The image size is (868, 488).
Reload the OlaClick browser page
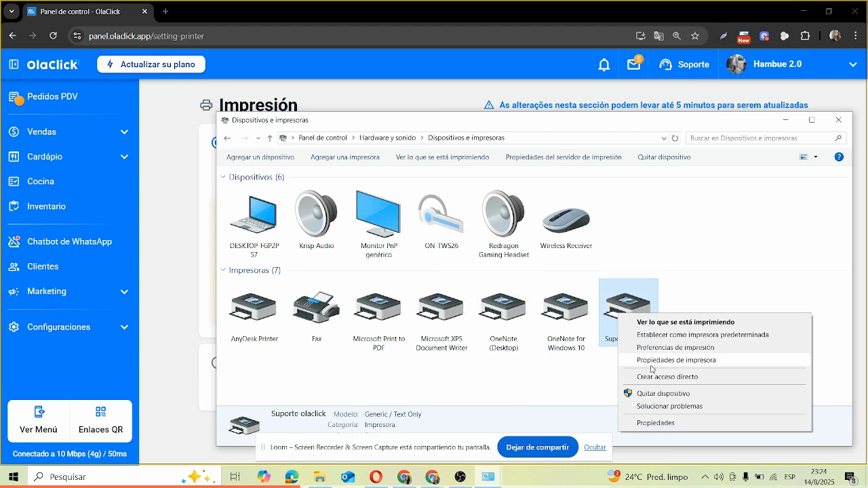pyautogui.click(x=53, y=36)
